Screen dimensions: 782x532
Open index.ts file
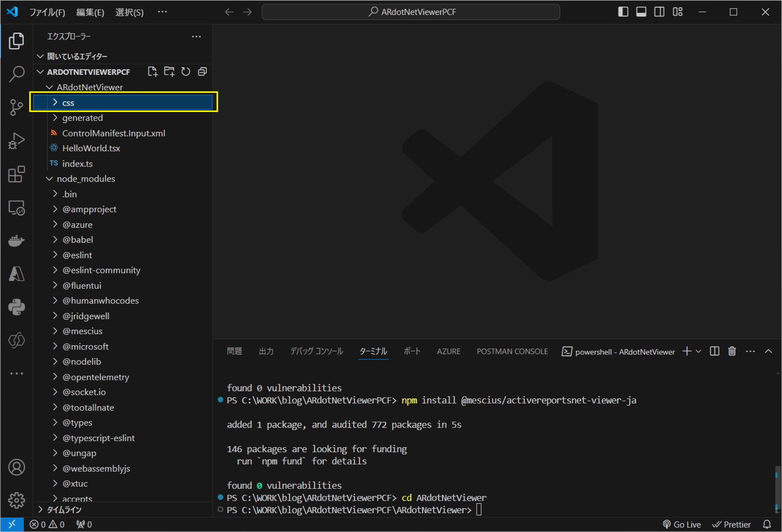(x=123, y=164)
